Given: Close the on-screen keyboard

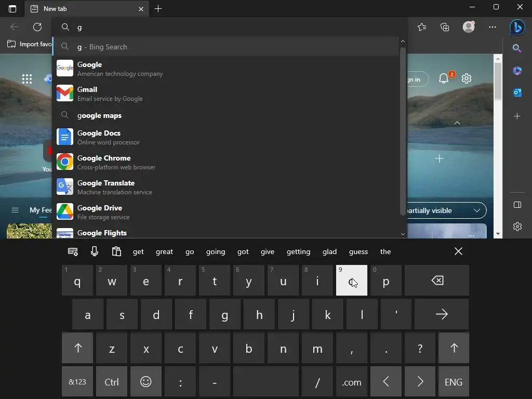Looking at the screenshot, I should [x=458, y=251].
